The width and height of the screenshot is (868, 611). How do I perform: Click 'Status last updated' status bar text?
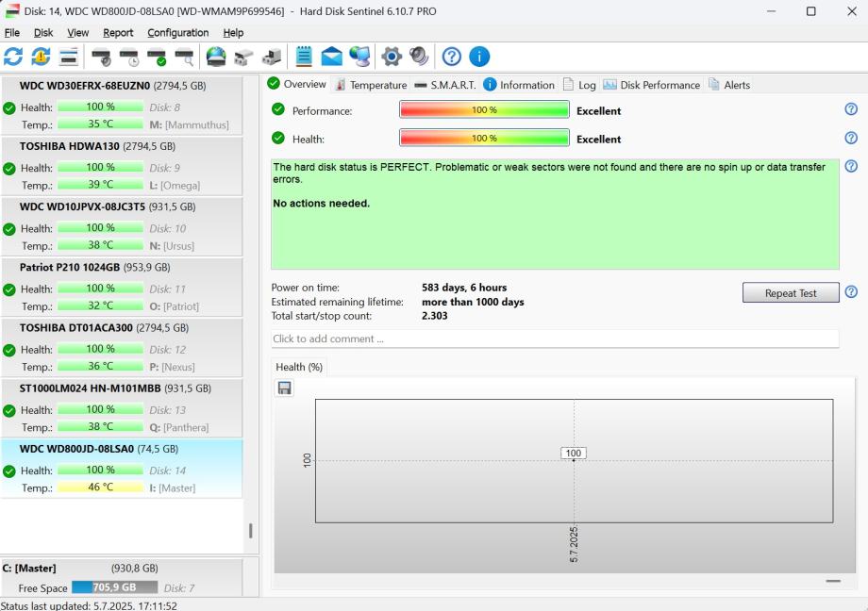coord(89,605)
